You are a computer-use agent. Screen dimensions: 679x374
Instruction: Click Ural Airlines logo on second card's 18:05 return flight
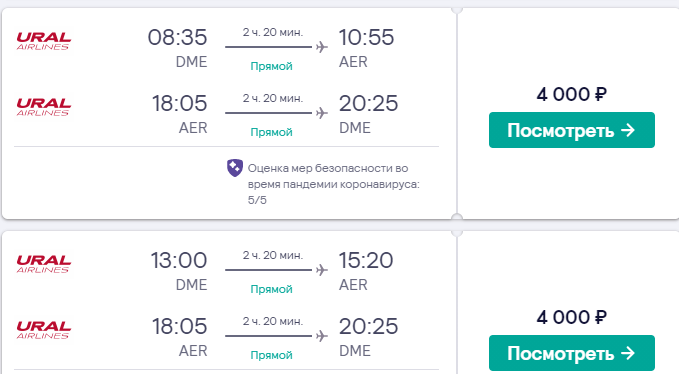44,330
